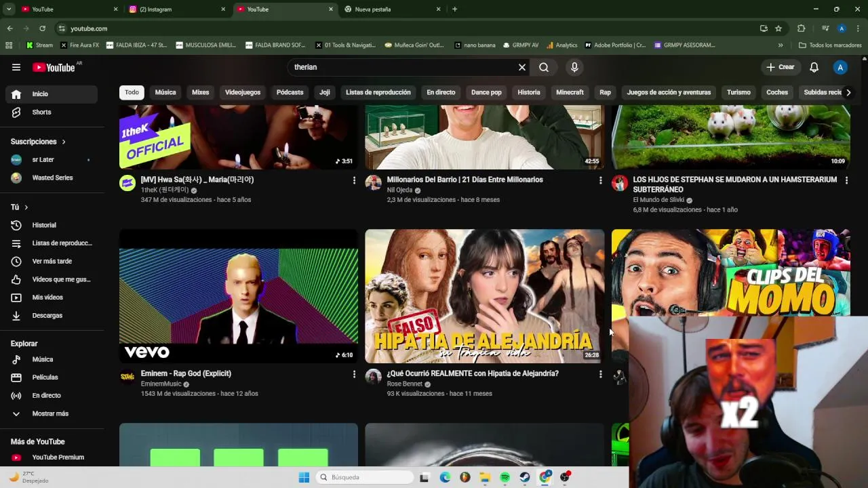Open the notifications bell

(x=814, y=67)
